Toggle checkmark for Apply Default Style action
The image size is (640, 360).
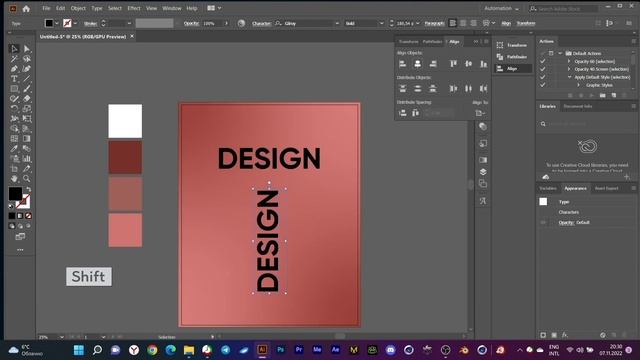point(542,77)
